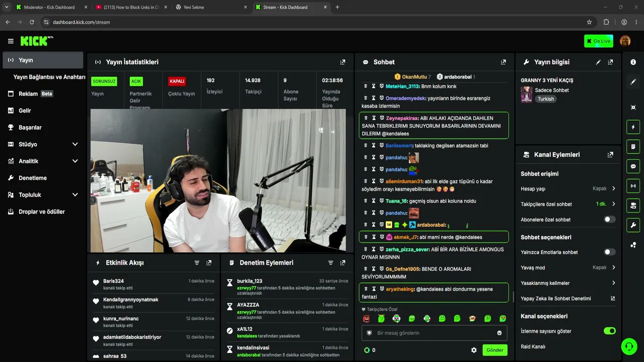Click username Zeynepakiraa in chat
Screen dimensions: 644x362
pos(402,118)
